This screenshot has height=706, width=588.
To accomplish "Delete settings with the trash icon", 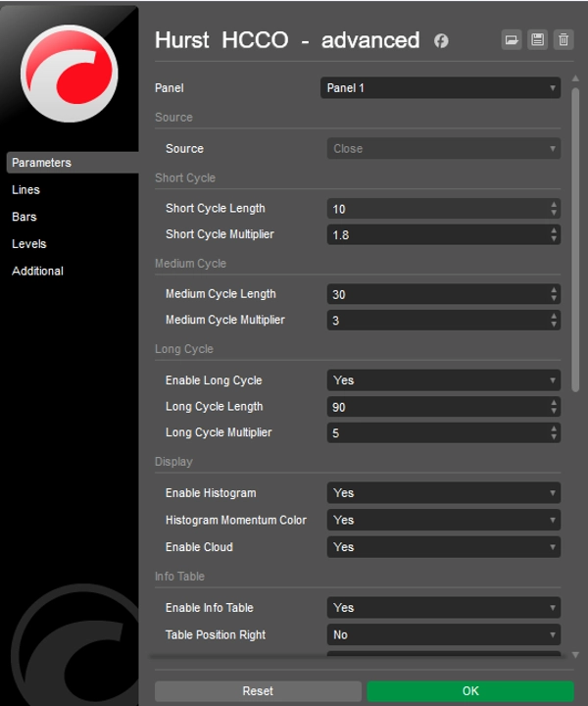I will point(563,39).
